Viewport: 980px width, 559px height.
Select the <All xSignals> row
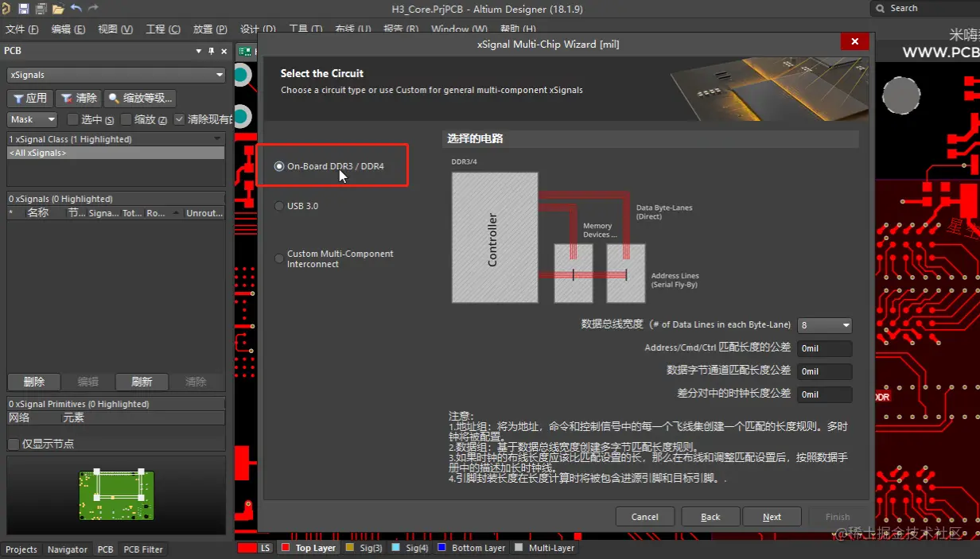(x=116, y=153)
